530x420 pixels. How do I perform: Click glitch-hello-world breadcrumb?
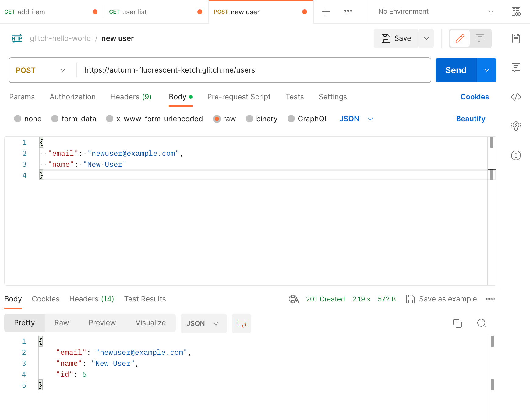pyautogui.click(x=60, y=38)
